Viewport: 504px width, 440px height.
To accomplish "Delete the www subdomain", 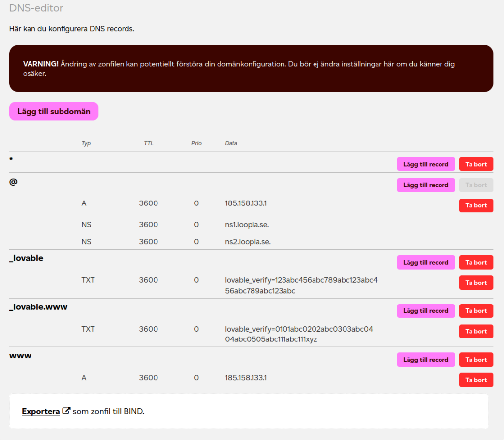I will click(x=476, y=360).
